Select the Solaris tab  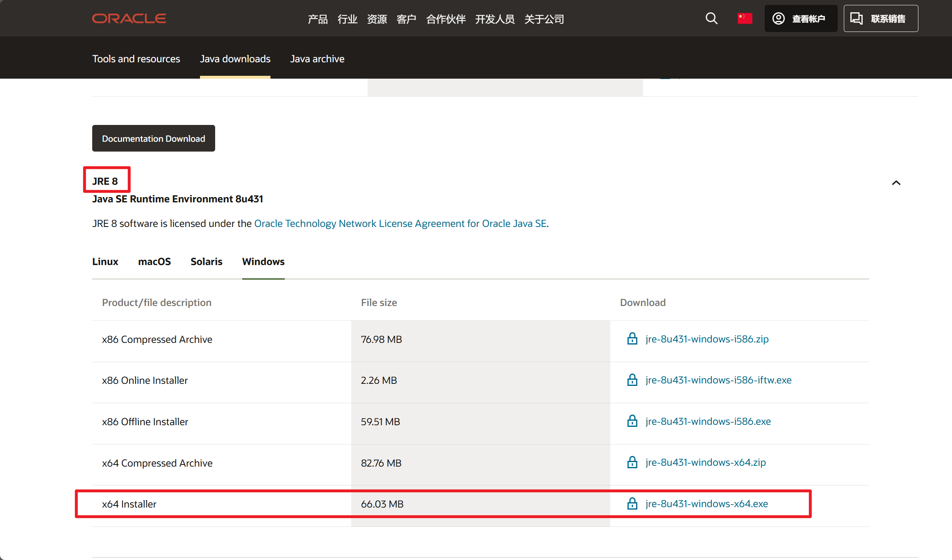tap(206, 261)
